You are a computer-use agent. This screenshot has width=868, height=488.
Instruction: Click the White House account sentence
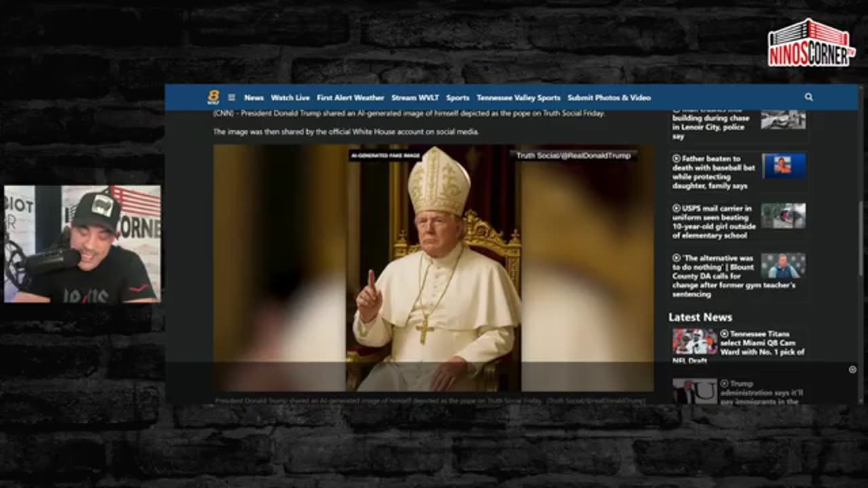(346, 131)
